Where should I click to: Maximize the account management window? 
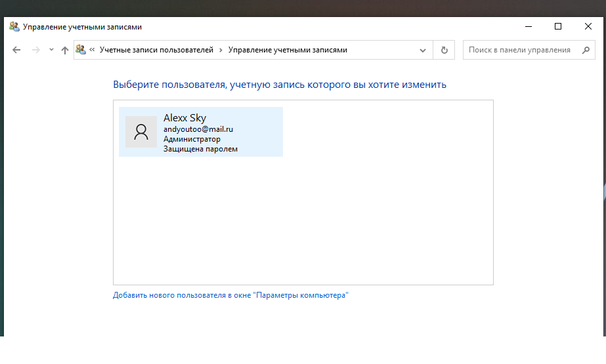[558, 27]
